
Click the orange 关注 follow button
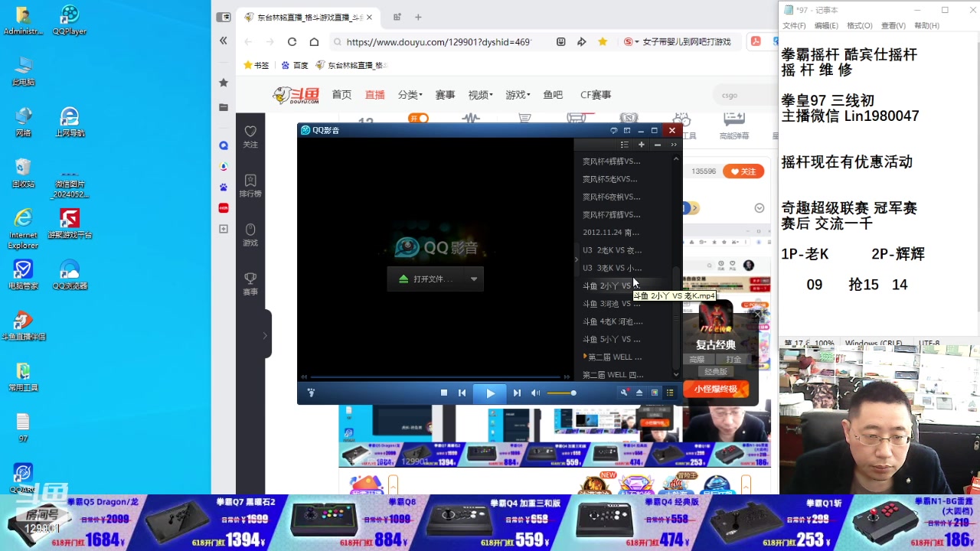pos(743,171)
